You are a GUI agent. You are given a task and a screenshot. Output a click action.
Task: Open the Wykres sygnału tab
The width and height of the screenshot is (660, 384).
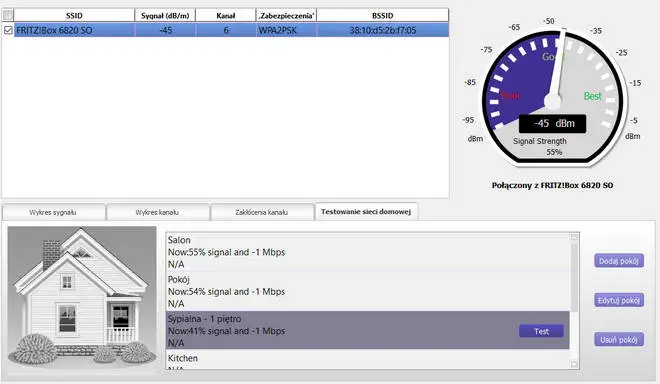53,212
